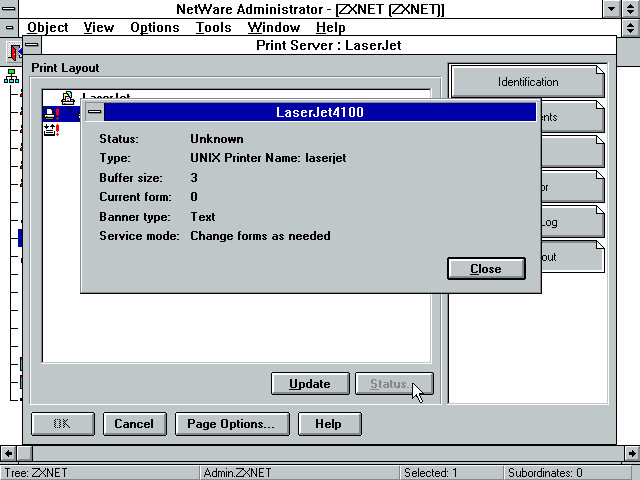Switch to the Identification page tab
This screenshot has width=640, height=480.
[528, 82]
